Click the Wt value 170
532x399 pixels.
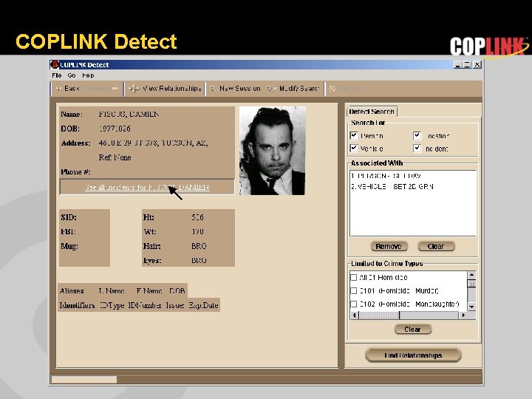click(197, 231)
